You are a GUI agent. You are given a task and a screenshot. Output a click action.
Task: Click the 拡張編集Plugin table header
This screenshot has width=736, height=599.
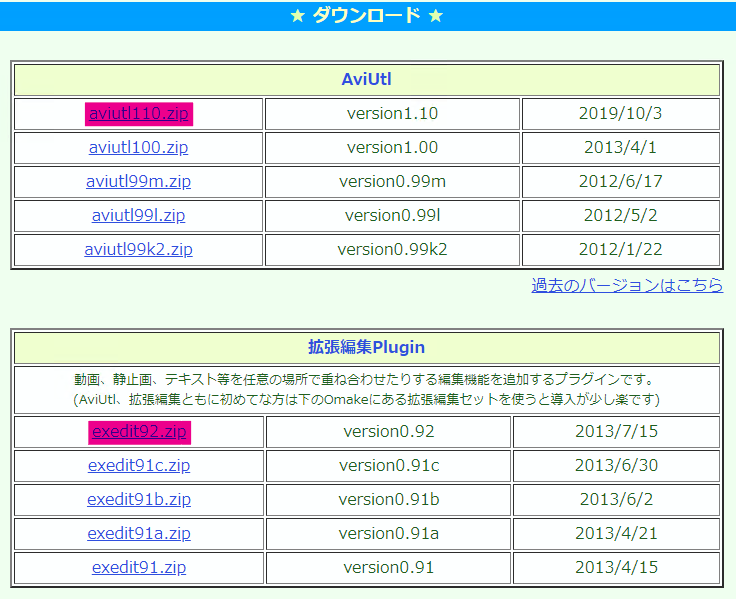click(367, 347)
